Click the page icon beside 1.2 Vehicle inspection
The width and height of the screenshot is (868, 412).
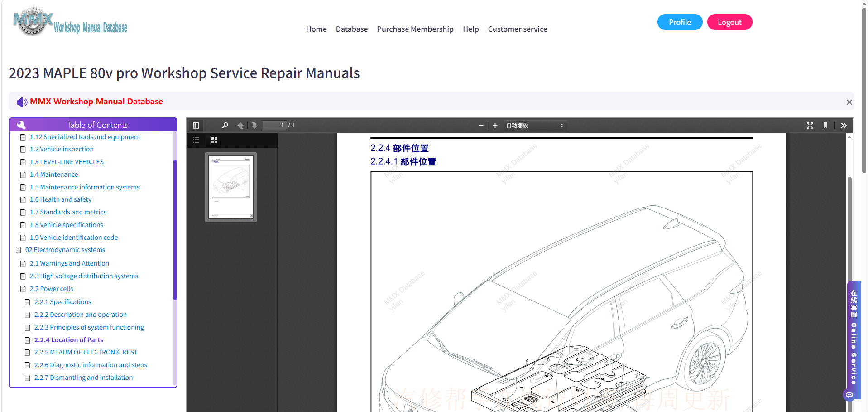pos(23,150)
